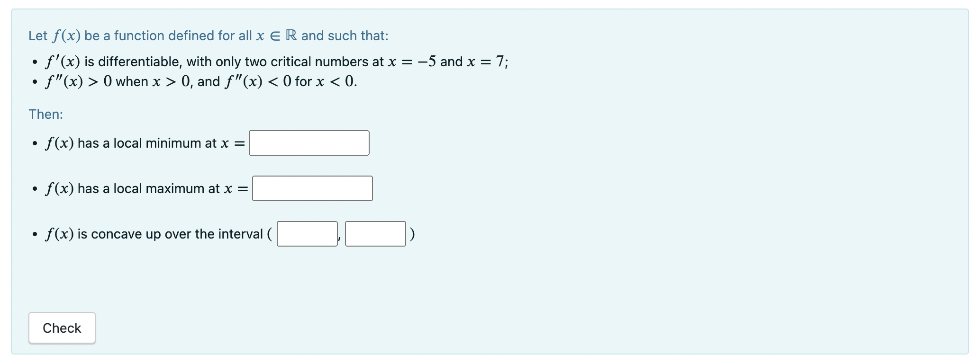Click the empty field for the interval's lower bound
The width and height of the screenshot is (980, 363).
[307, 234]
